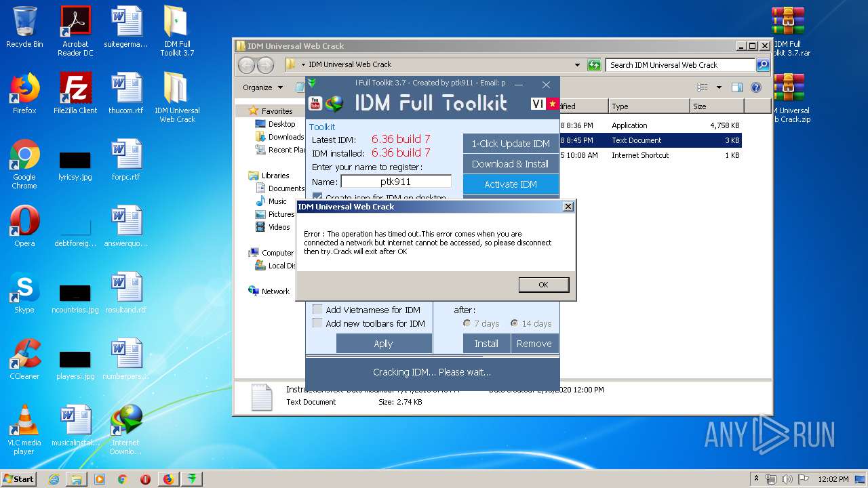Image resolution: width=868 pixels, height=488 pixels.
Task: Switch language with the VI button
Action: point(538,104)
